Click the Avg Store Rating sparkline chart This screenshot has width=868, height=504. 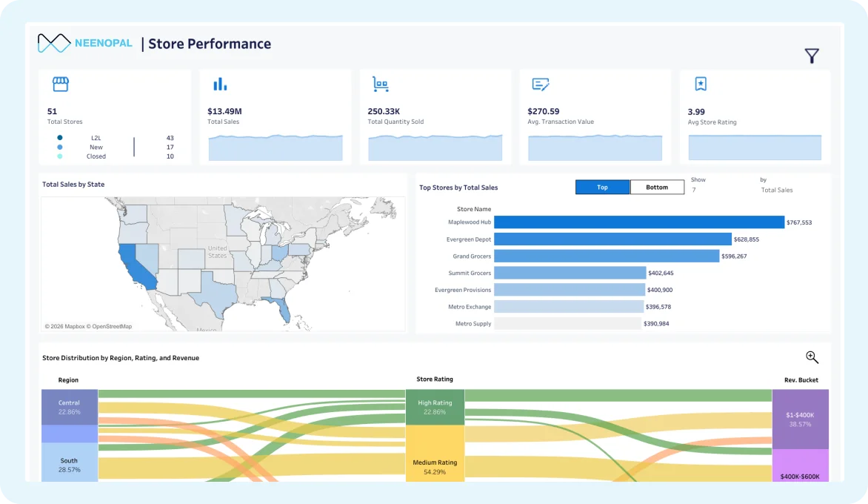(755, 147)
